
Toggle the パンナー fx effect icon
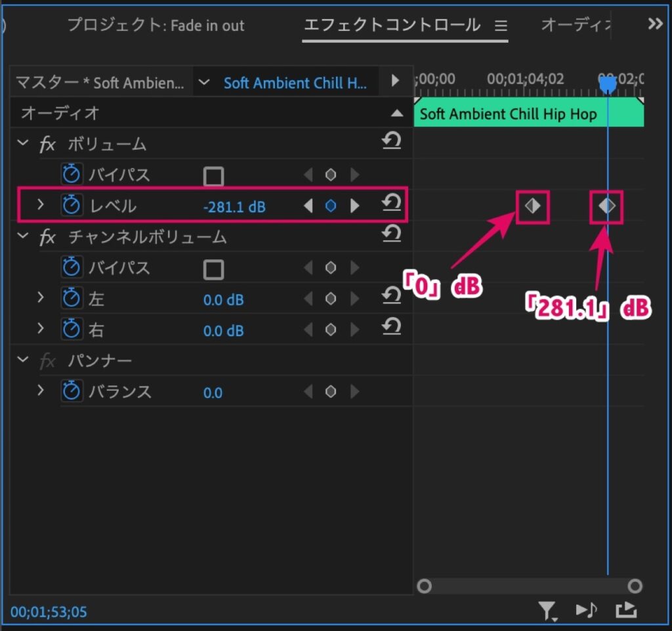click(47, 361)
